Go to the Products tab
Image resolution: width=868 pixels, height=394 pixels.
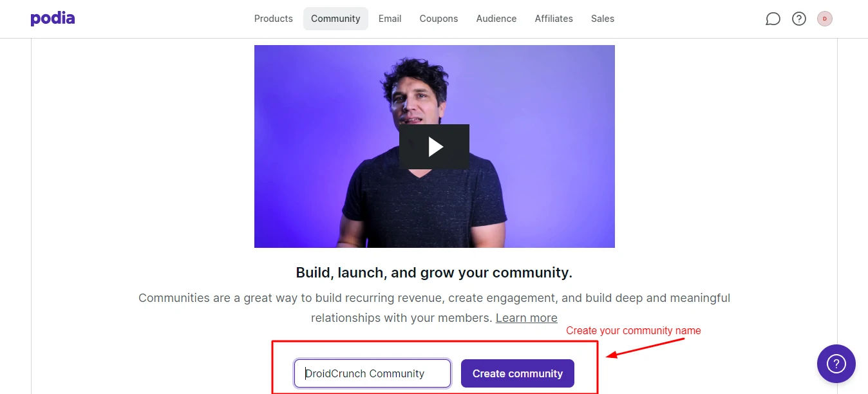pos(274,19)
